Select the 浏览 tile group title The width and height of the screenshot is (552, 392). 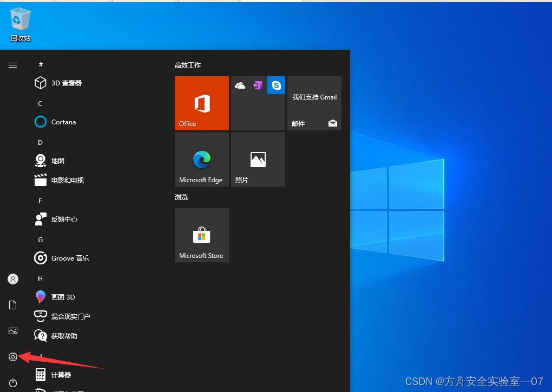tap(181, 197)
